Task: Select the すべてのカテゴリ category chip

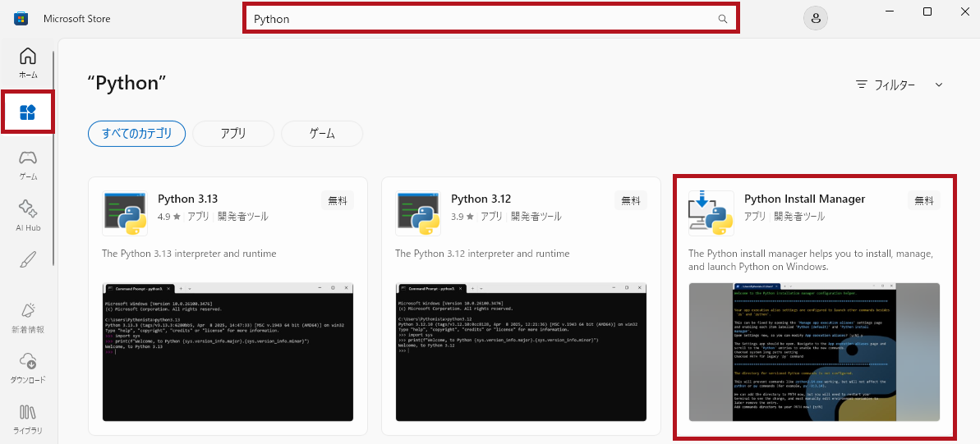Action: [x=136, y=133]
